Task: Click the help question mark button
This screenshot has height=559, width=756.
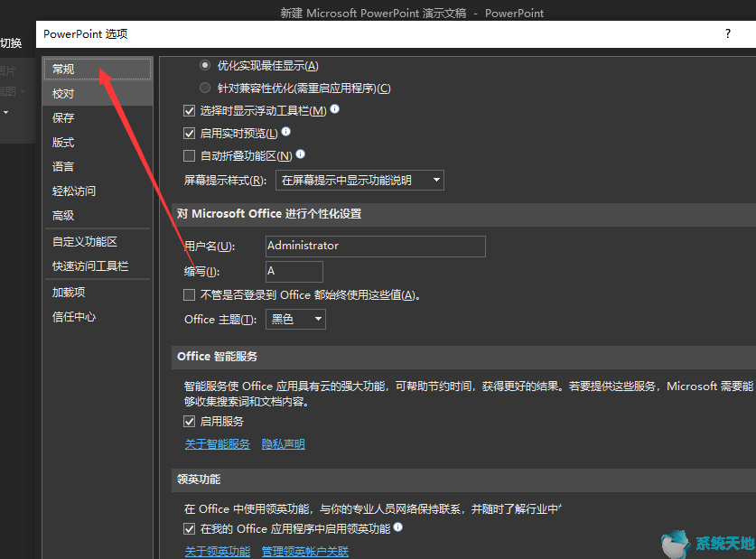Action: [728, 33]
